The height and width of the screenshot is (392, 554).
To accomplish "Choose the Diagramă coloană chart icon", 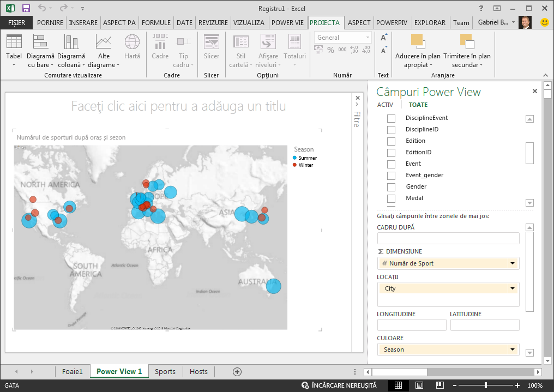I will (71, 41).
